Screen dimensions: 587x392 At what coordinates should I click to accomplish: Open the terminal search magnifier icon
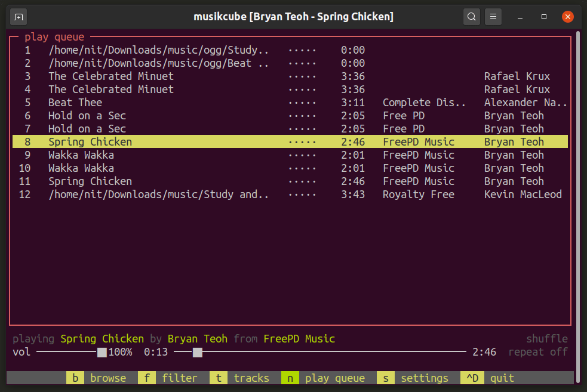tap(471, 17)
